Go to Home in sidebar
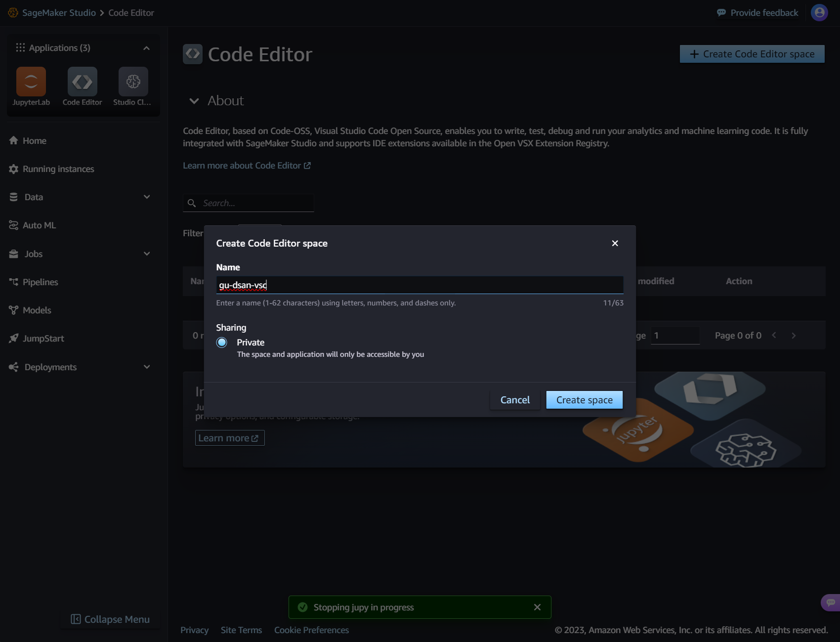The width and height of the screenshot is (840, 642). (x=35, y=141)
